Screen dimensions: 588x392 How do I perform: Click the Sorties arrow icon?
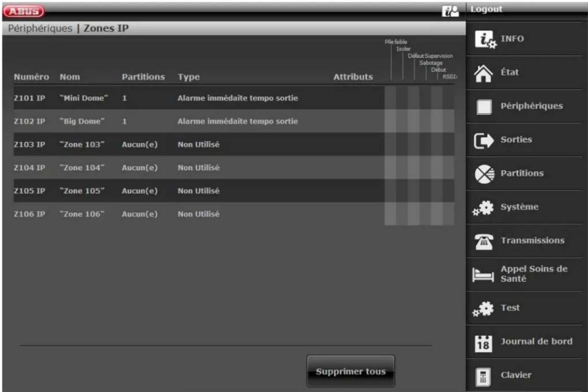tap(484, 140)
